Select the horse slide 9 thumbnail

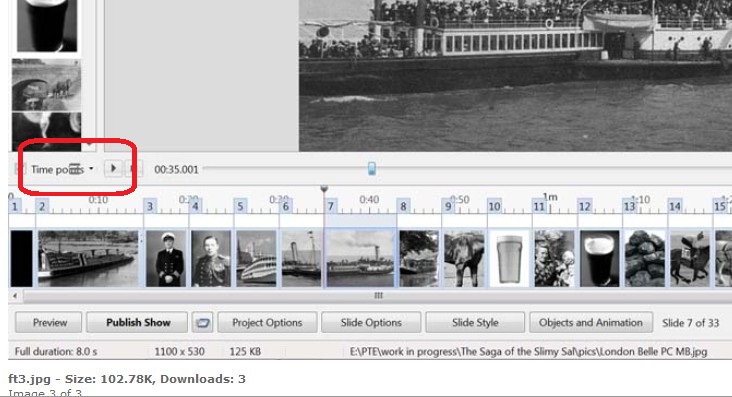[x=464, y=258]
